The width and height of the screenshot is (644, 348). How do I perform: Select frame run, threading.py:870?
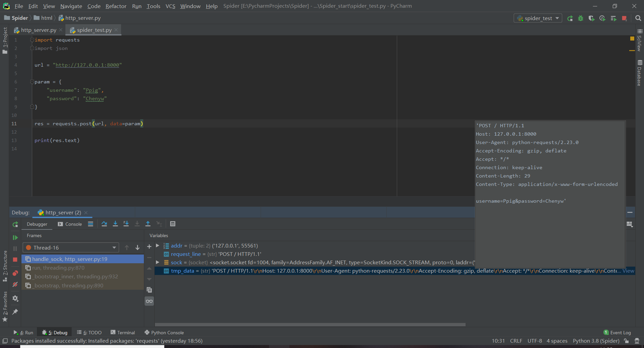(x=83, y=268)
